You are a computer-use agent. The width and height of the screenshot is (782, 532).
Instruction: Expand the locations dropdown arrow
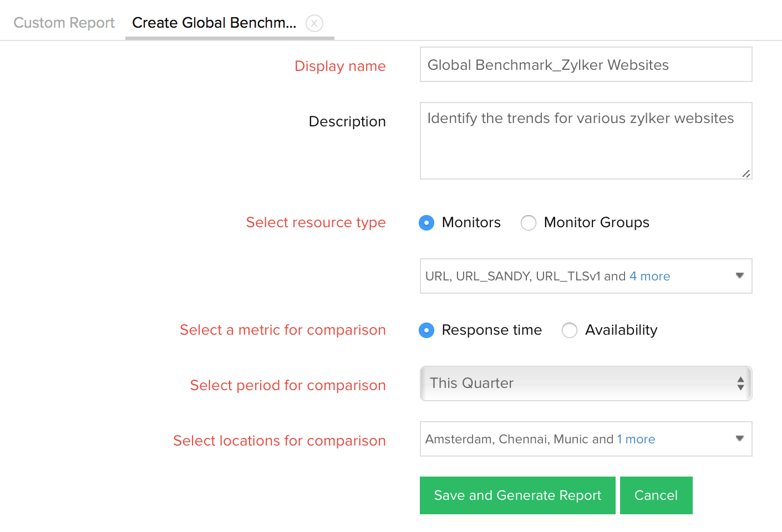[x=739, y=438]
